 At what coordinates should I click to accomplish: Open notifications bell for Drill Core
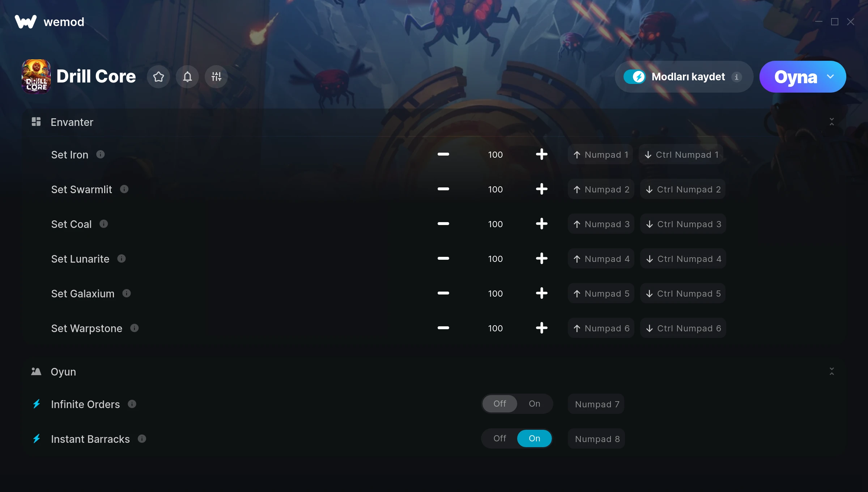(187, 77)
